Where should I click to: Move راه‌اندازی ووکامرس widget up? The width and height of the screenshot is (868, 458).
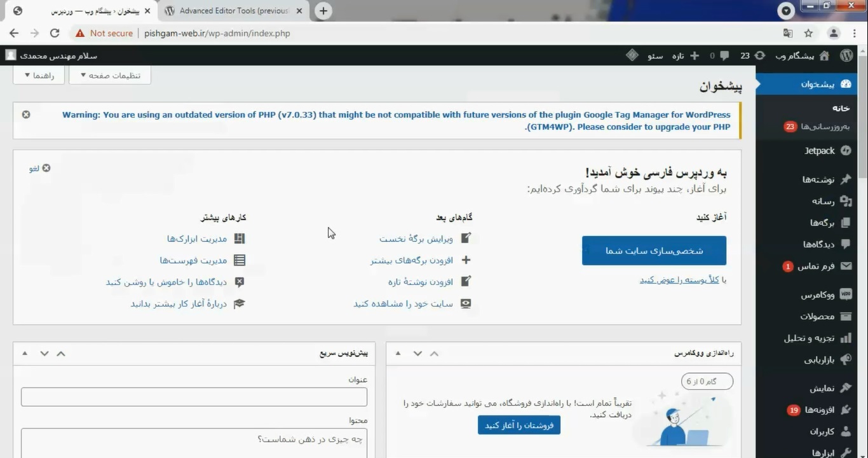coord(435,353)
